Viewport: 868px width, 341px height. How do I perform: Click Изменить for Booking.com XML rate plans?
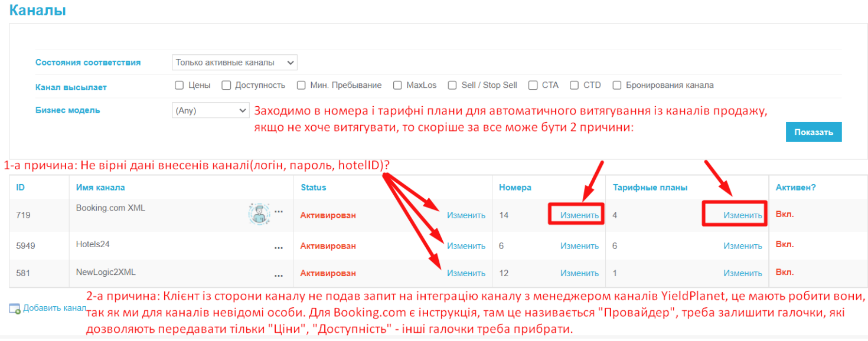pyautogui.click(x=742, y=215)
